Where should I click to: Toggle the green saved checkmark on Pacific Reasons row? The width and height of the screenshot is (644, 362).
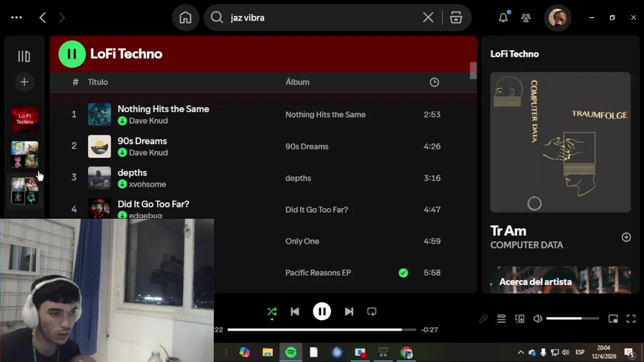click(x=403, y=273)
